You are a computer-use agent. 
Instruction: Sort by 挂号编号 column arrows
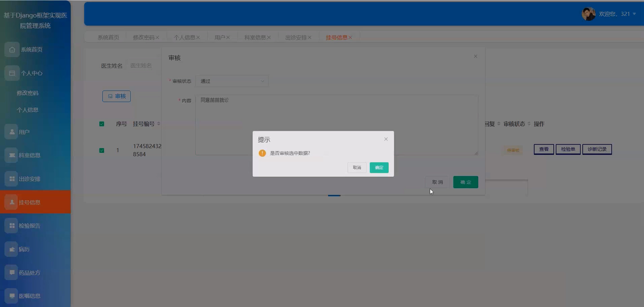click(159, 124)
